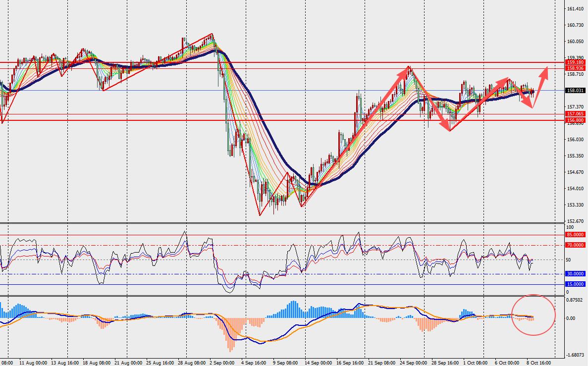The width and height of the screenshot is (588, 366).
Task: Select the 16 Sep 16:00 time label
Action: click(x=349, y=363)
